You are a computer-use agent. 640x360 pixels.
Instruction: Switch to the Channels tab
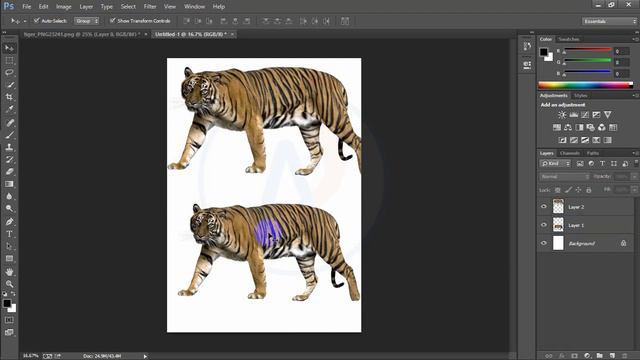569,153
